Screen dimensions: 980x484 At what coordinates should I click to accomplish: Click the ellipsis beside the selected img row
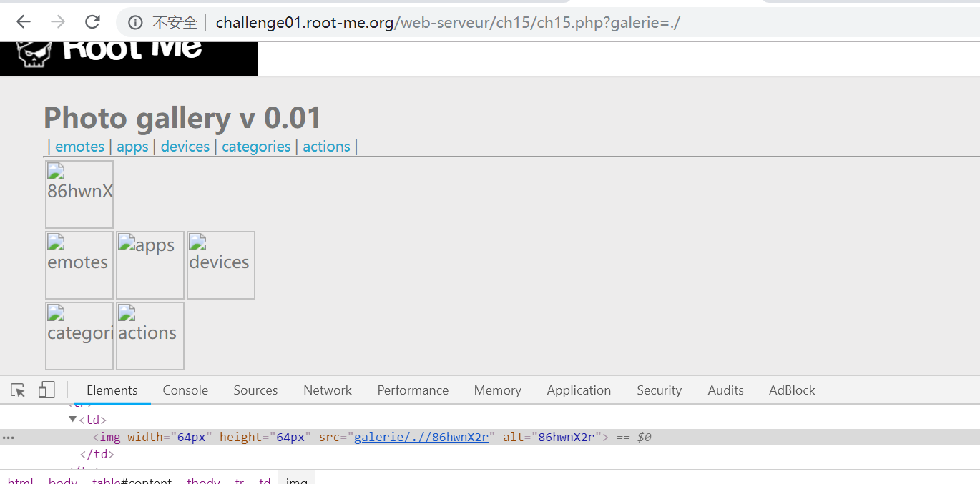point(9,437)
